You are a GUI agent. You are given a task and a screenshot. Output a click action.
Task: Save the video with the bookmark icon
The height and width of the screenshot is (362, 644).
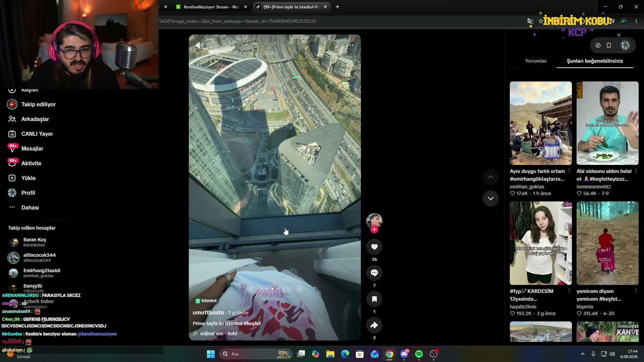click(374, 299)
